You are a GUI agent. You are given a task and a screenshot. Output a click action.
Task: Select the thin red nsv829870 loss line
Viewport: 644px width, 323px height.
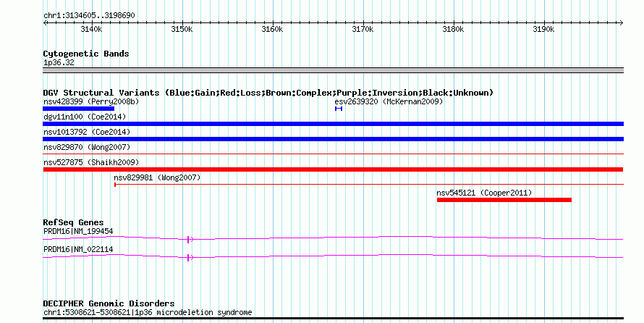[x=333, y=154]
